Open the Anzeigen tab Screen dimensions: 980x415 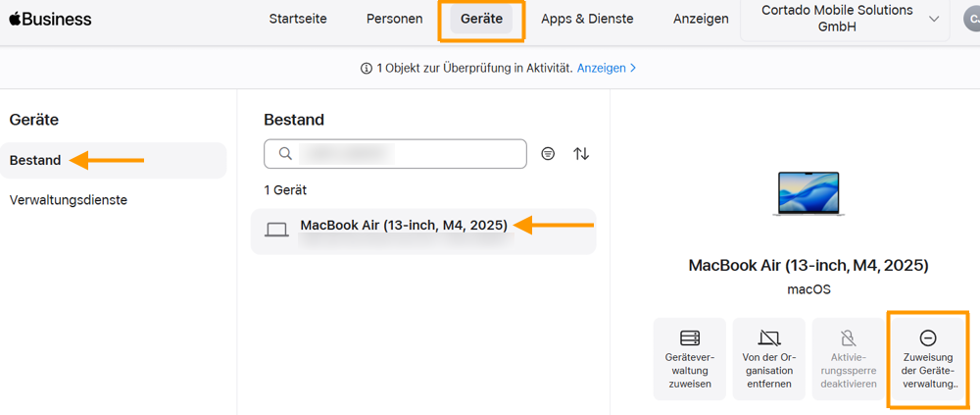click(x=701, y=19)
